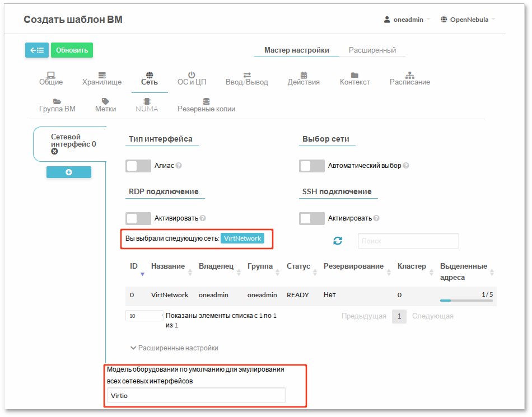Activate the RDP подключение toggle
This screenshot has width=532, height=417.
point(138,218)
